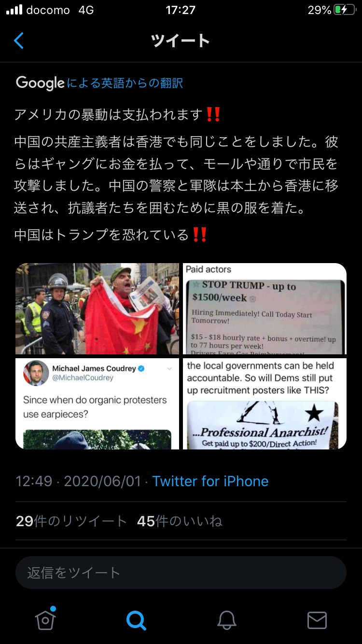The width and height of the screenshot is (362, 644).
Task: Tap the battery indicator in status bar
Action: click(345, 10)
